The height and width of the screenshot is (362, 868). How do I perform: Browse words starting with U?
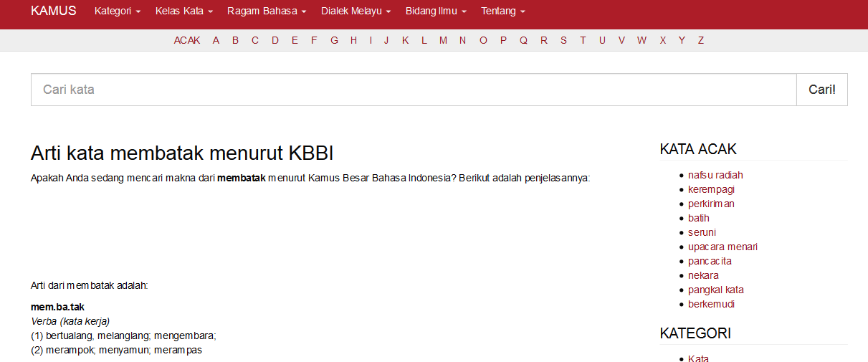coord(602,40)
